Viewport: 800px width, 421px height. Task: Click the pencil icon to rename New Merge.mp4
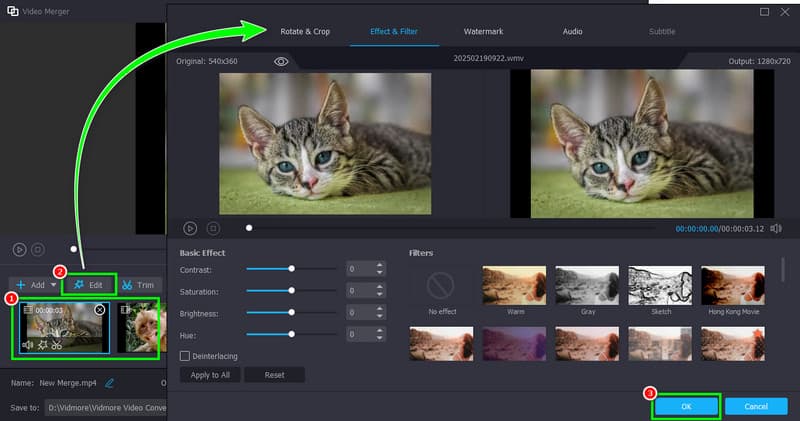point(109,383)
